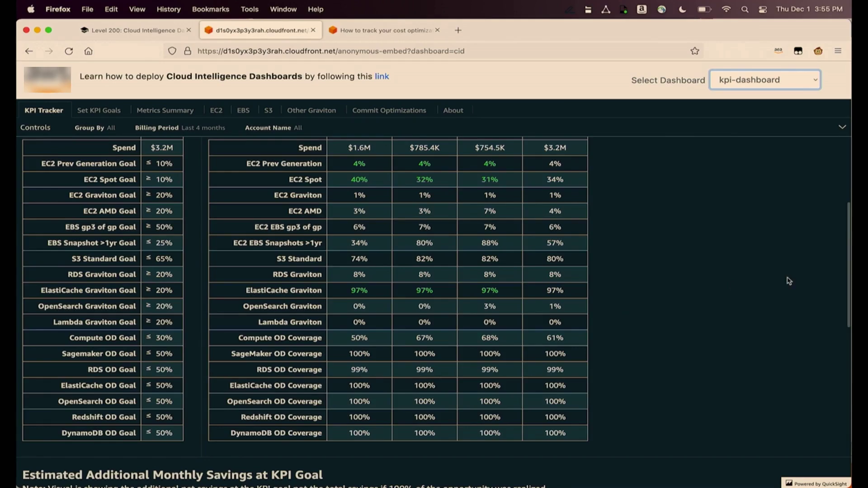Viewport: 868px width, 488px height.
Task: Switch to the Set KPI Goals tab
Action: 99,110
